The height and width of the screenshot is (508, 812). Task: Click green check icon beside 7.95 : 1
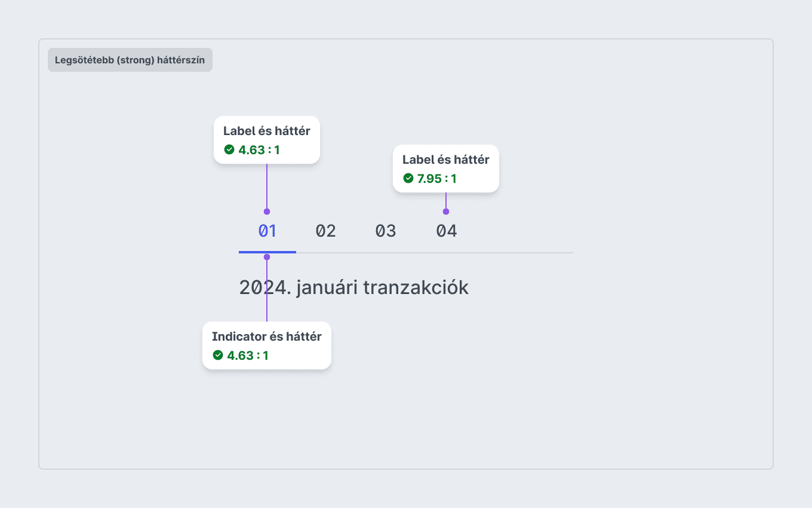coord(408,178)
